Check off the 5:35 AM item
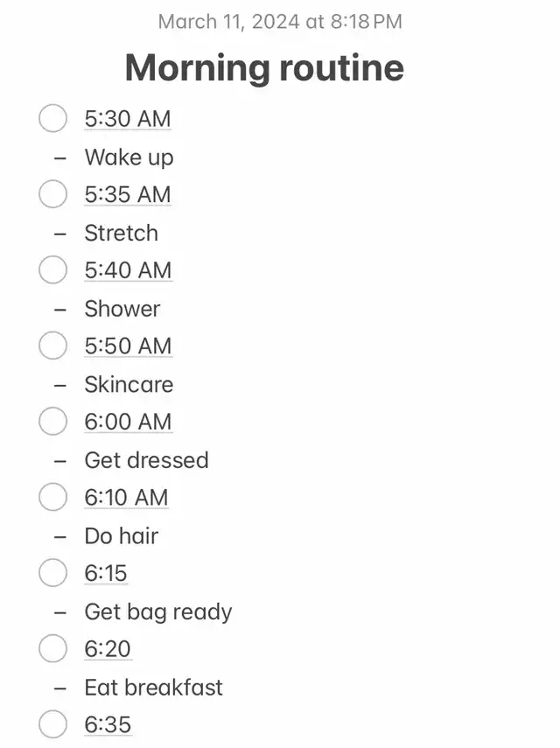 point(52,193)
